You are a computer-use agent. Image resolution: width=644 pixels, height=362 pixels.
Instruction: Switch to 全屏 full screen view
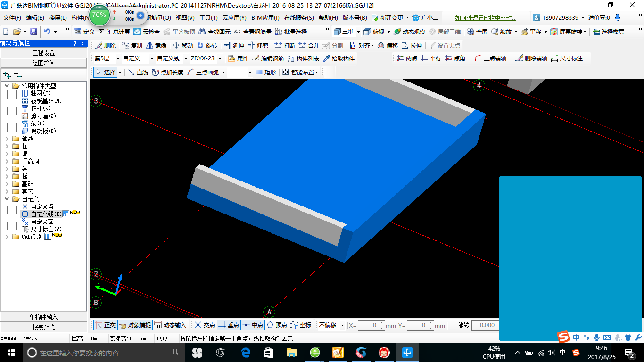(477, 32)
